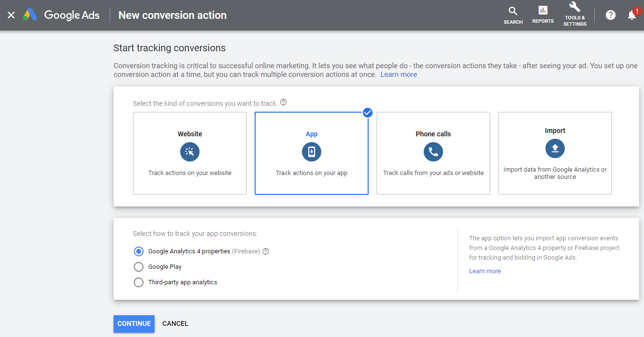Click the Cancel button

(175, 323)
